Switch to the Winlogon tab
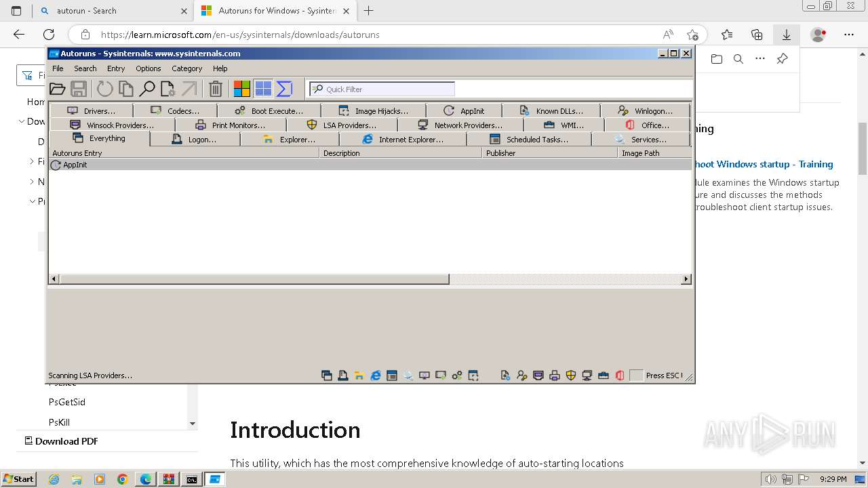This screenshot has width=868, height=488. click(645, 110)
